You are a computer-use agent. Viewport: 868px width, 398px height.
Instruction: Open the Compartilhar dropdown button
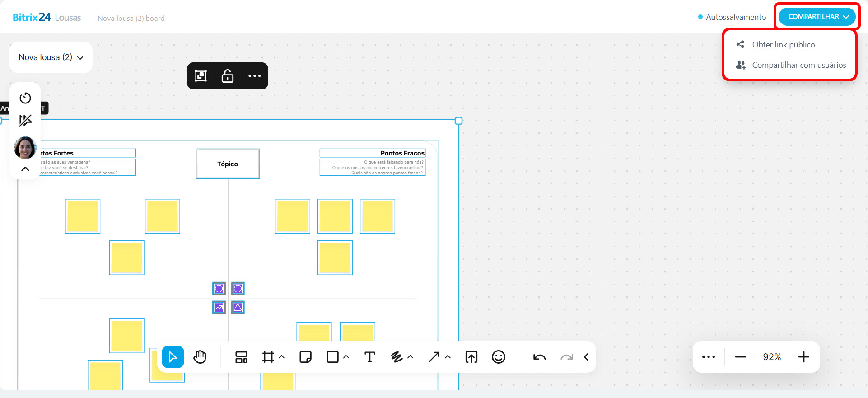click(x=818, y=17)
